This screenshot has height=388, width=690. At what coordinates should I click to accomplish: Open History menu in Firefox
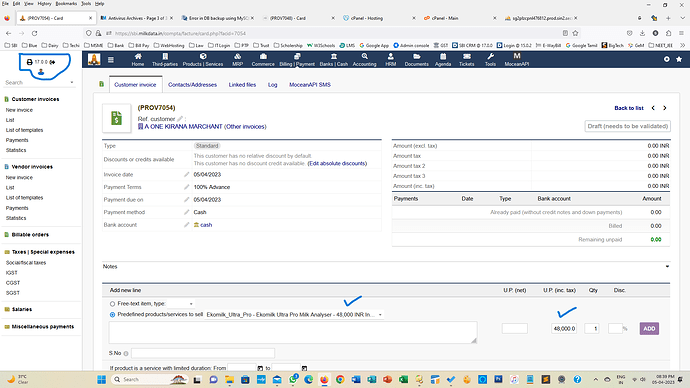pyautogui.click(x=44, y=4)
